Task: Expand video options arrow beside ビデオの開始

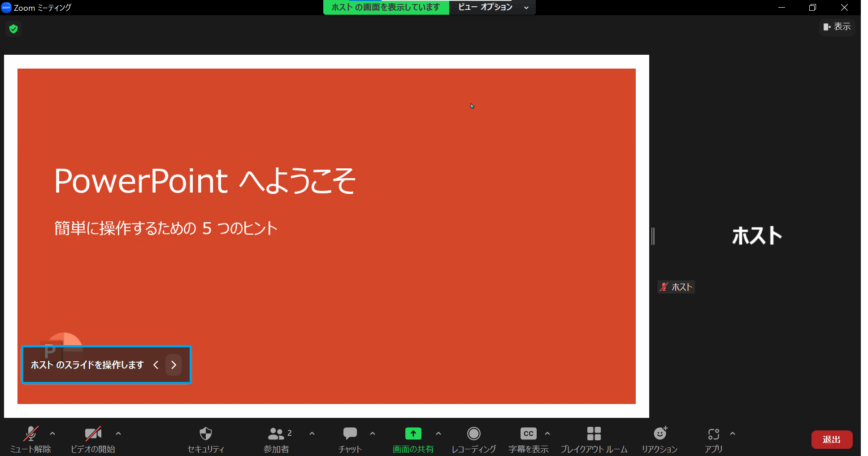Action: pyautogui.click(x=118, y=434)
